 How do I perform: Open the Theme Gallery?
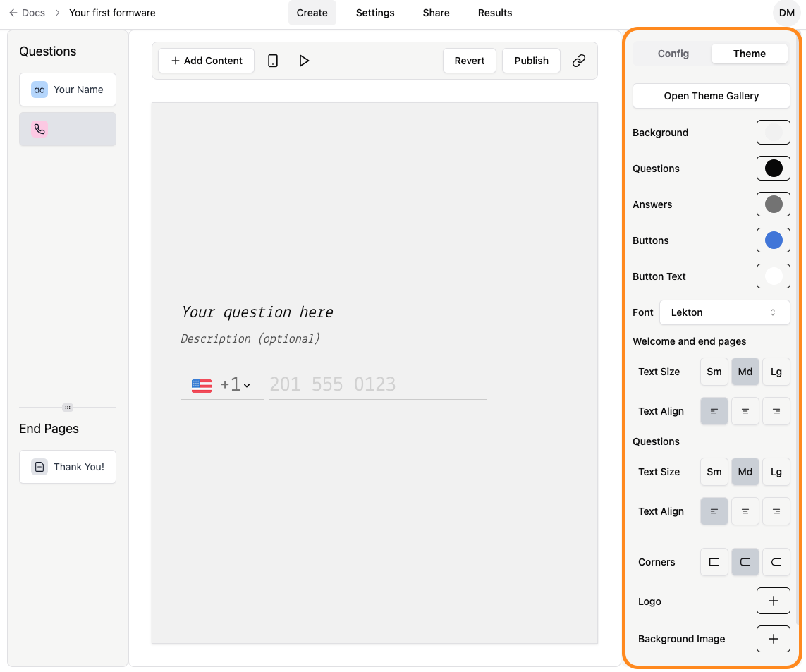(711, 96)
